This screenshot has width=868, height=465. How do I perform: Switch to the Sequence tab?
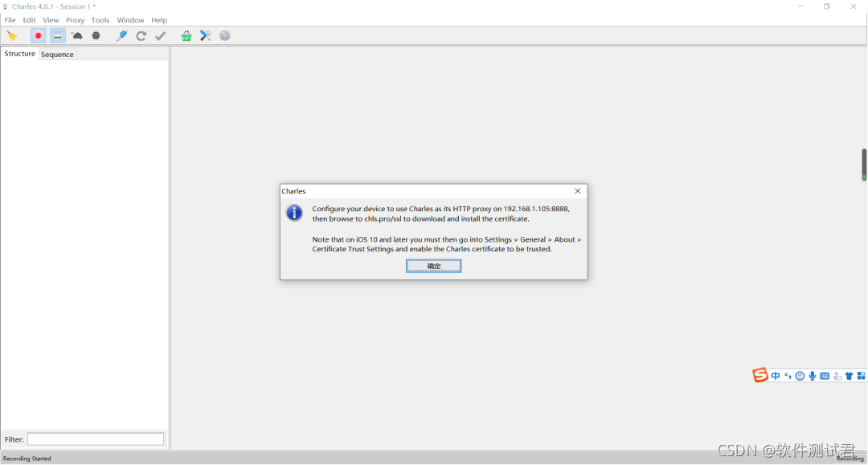coord(57,54)
